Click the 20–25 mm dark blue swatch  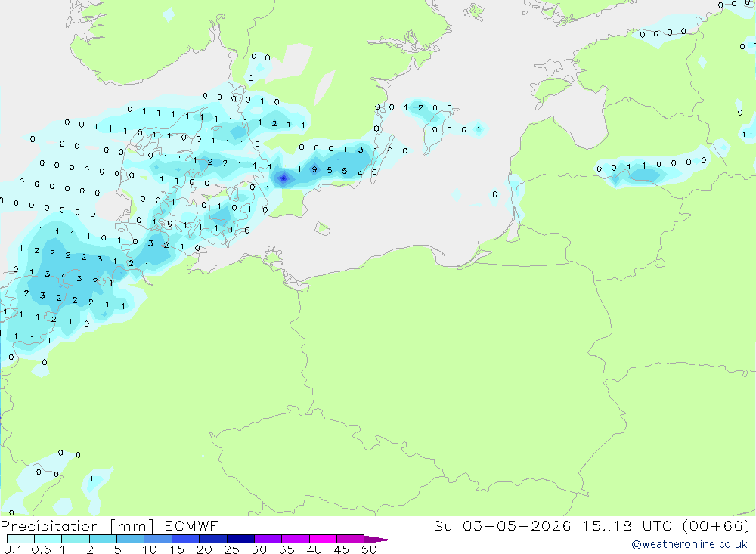tap(213, 539)
